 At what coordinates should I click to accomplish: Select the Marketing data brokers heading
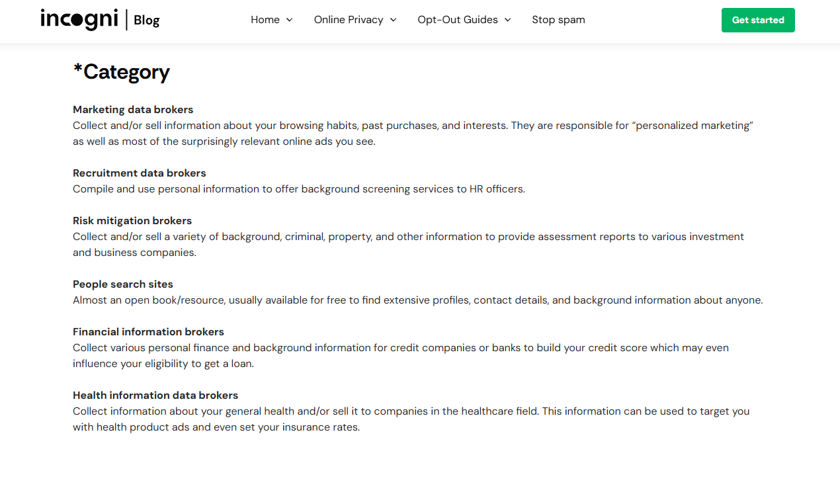click(x=133, y=110)
